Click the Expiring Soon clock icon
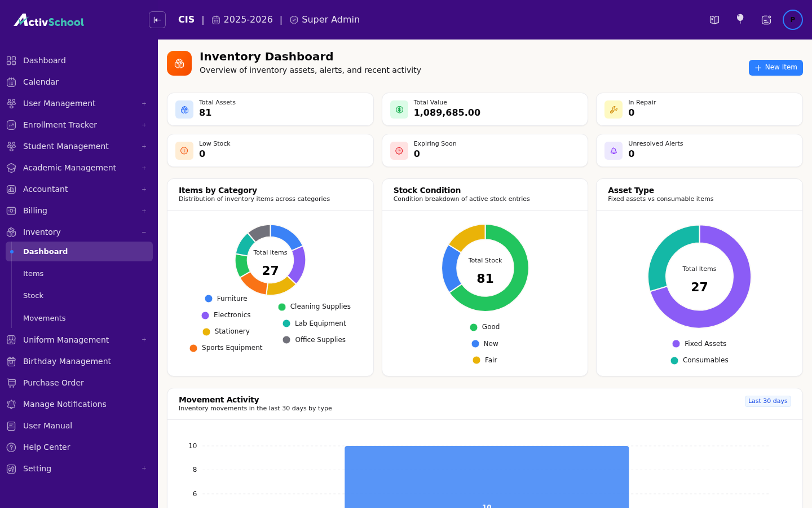This screenshot has width=812, height=508. (399, 151)
